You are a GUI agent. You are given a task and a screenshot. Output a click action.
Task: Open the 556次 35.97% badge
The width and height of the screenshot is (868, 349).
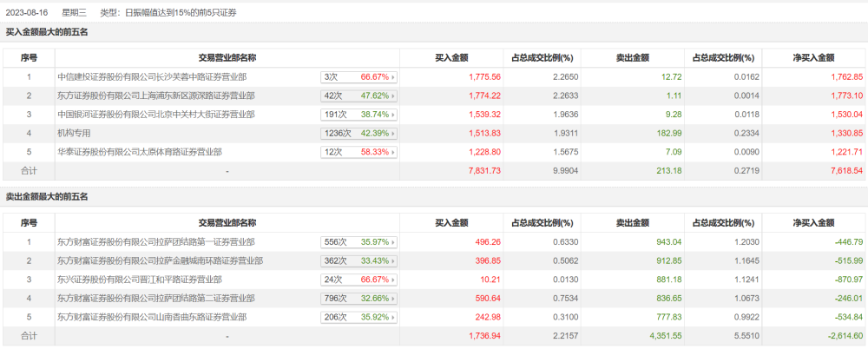pos(358,241)
